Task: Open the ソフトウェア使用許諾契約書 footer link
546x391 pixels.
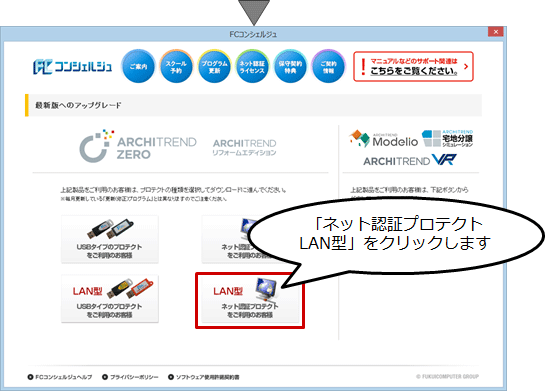Action: coord(204,377)
